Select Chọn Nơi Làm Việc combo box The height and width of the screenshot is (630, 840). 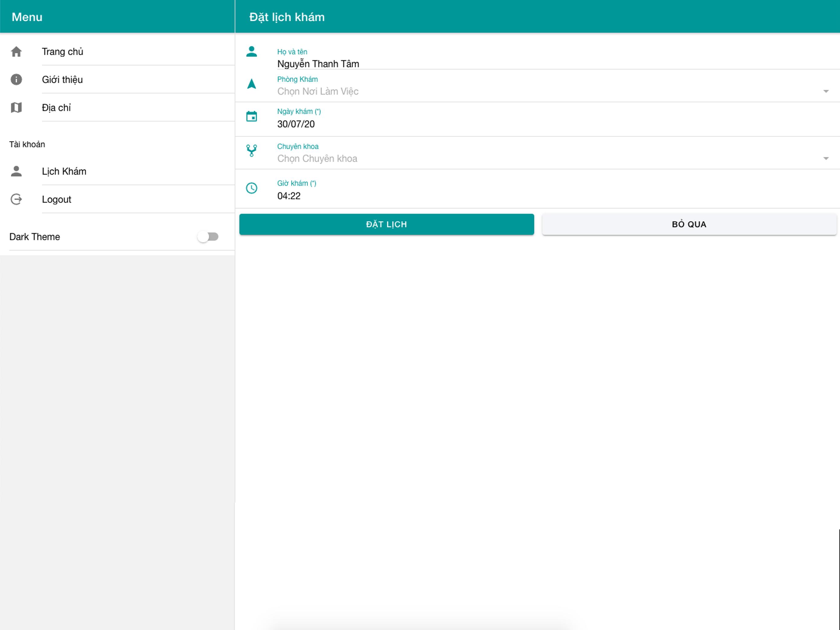[553, 91]
